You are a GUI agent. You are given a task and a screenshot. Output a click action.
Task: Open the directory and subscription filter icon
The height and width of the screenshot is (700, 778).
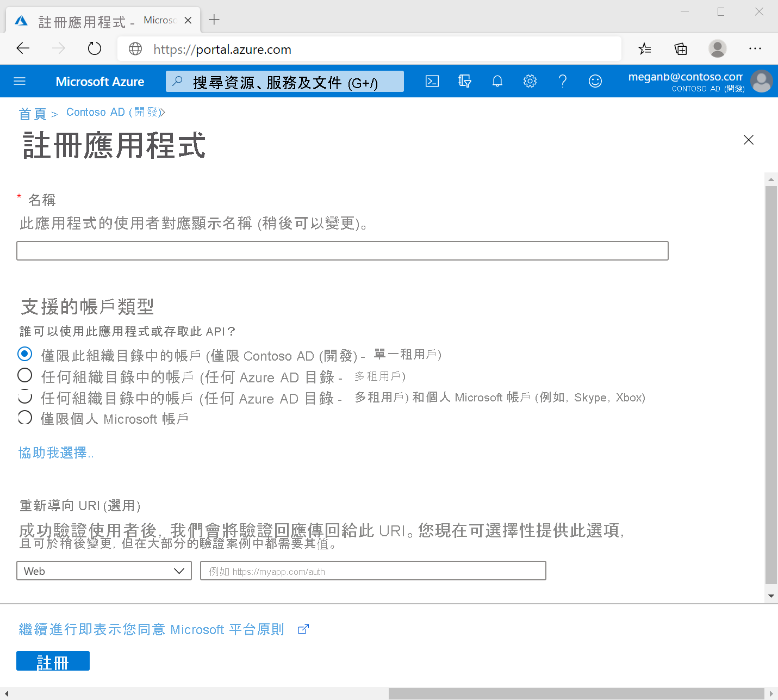pyautogui.click(x=464, y=81)
